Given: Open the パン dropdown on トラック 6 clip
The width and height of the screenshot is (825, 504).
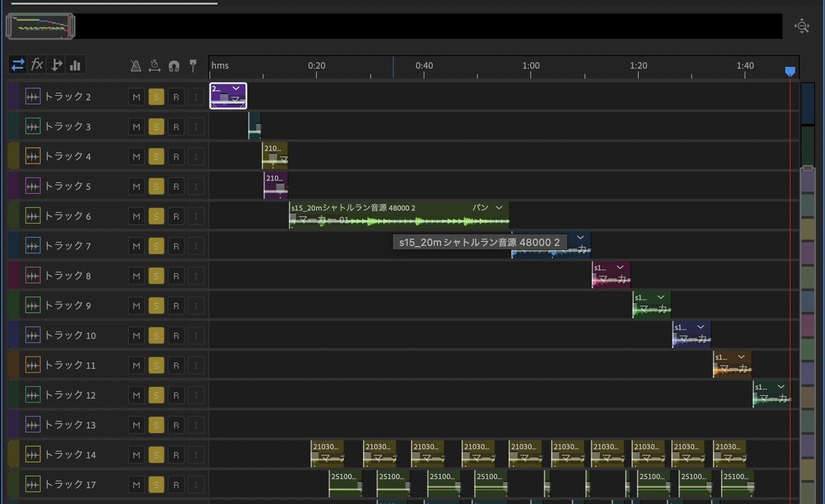Looking at the screenshot, I should tap(499, 207).
